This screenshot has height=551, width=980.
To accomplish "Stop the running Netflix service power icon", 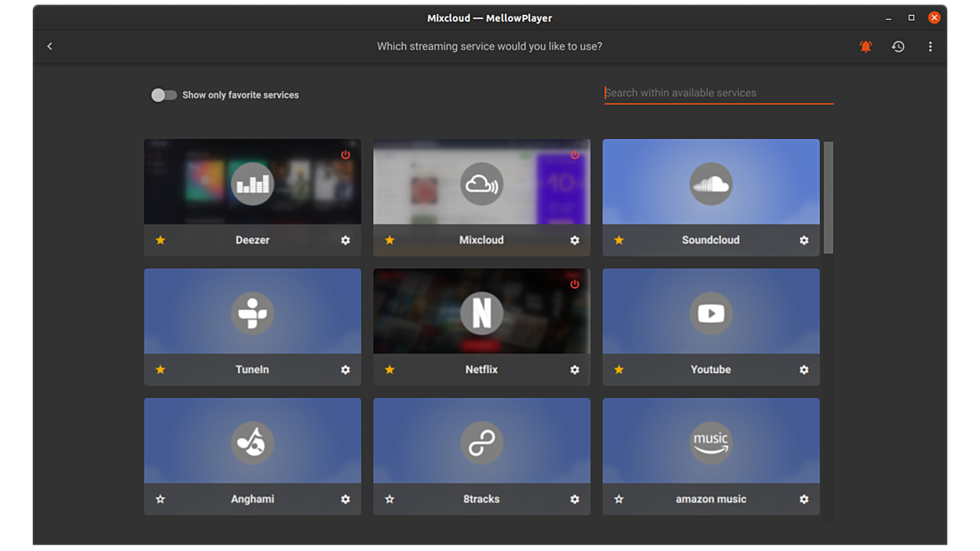I will (575, 284).
